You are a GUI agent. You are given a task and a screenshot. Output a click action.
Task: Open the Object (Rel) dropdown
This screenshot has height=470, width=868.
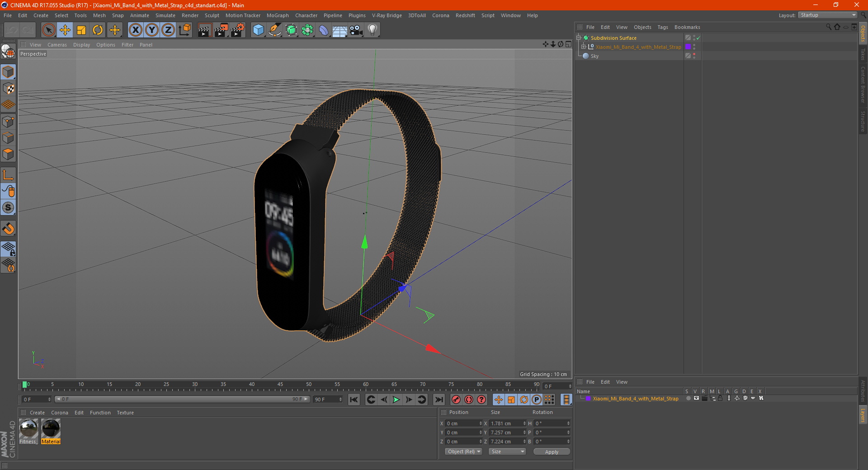pyautogui.click(x=464, y=451)
